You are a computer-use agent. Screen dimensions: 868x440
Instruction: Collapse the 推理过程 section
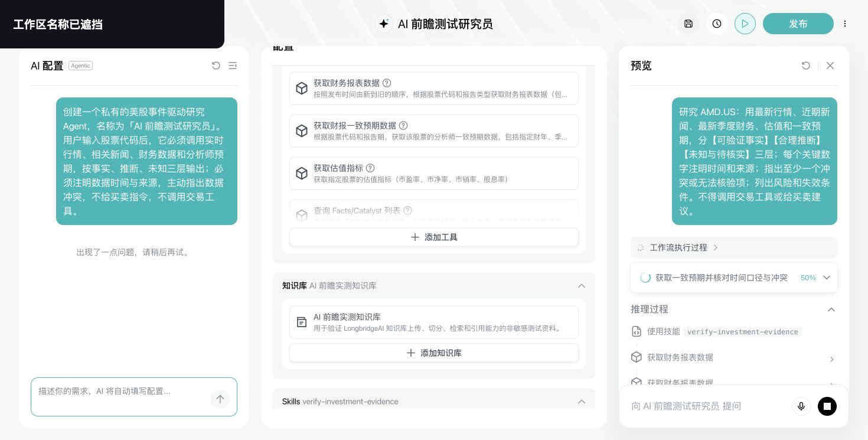pyautogui.click(x=831, y=309)
